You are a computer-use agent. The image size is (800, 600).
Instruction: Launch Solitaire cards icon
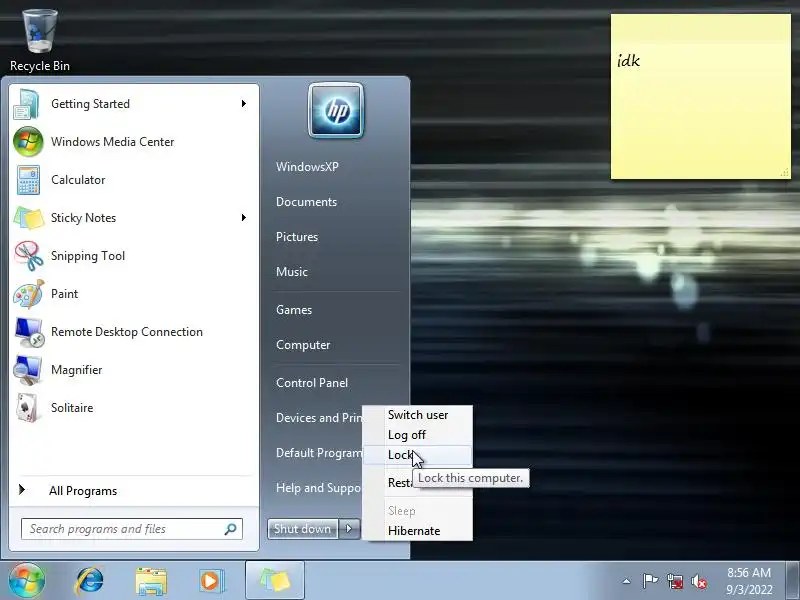[x=27, y=408]
